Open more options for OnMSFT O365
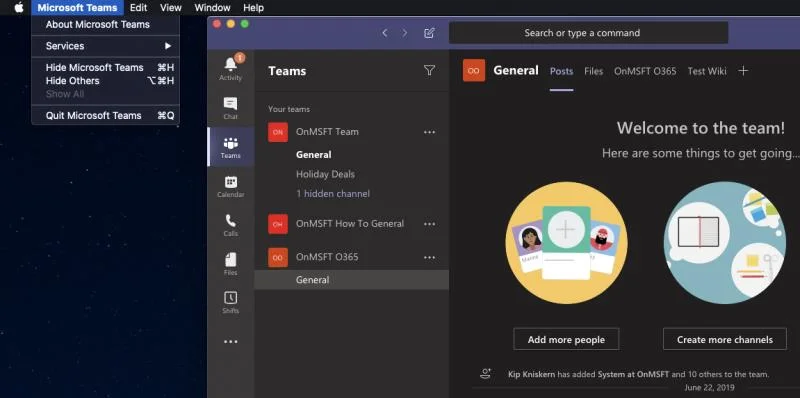The width and height of the screenshot is (800, 398). pos(430,257)
